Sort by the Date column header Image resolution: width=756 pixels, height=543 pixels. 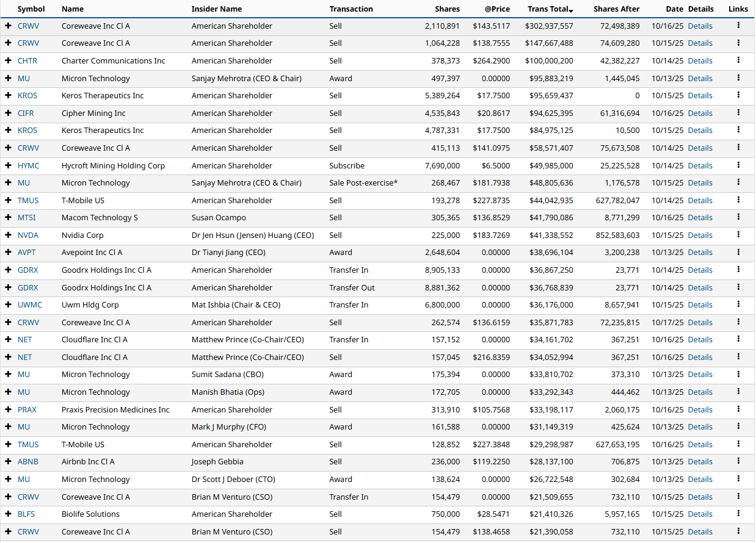(x=675, y=9)
